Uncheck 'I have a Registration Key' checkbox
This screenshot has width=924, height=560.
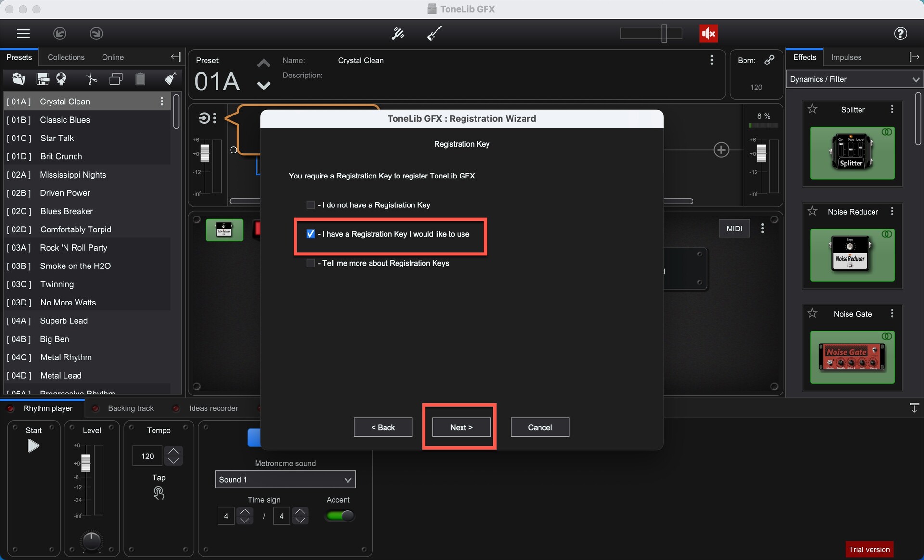pos(310,234)
